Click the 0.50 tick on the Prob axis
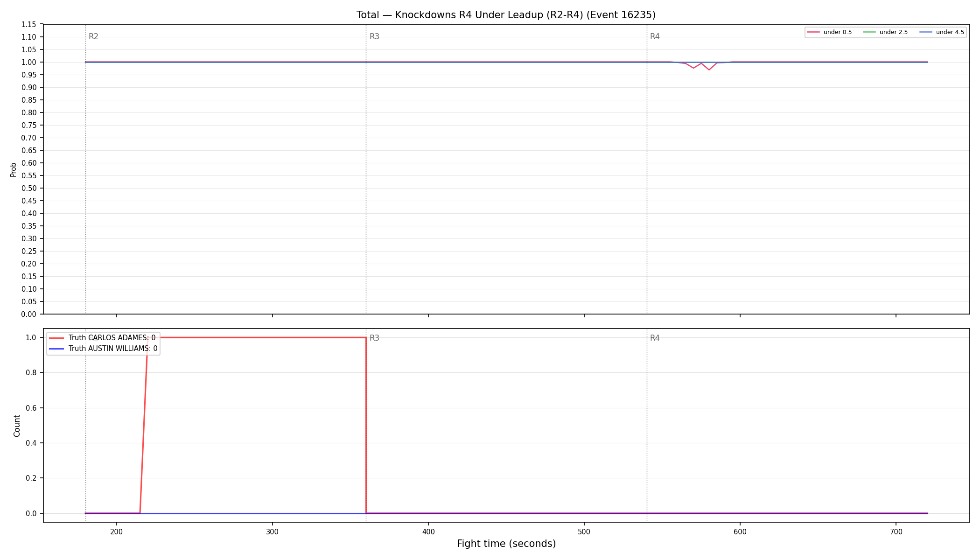980x560 pixels. [29, 188]
